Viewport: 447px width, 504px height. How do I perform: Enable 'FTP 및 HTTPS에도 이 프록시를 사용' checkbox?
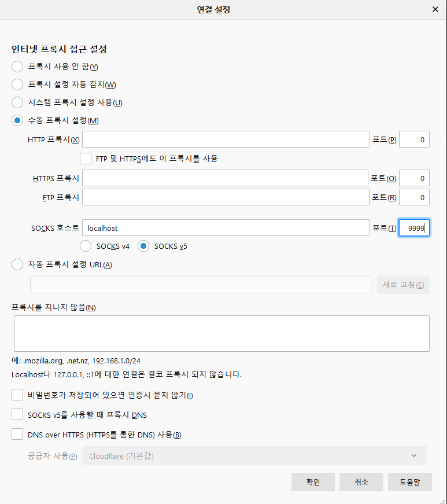(x=86, y=159)
